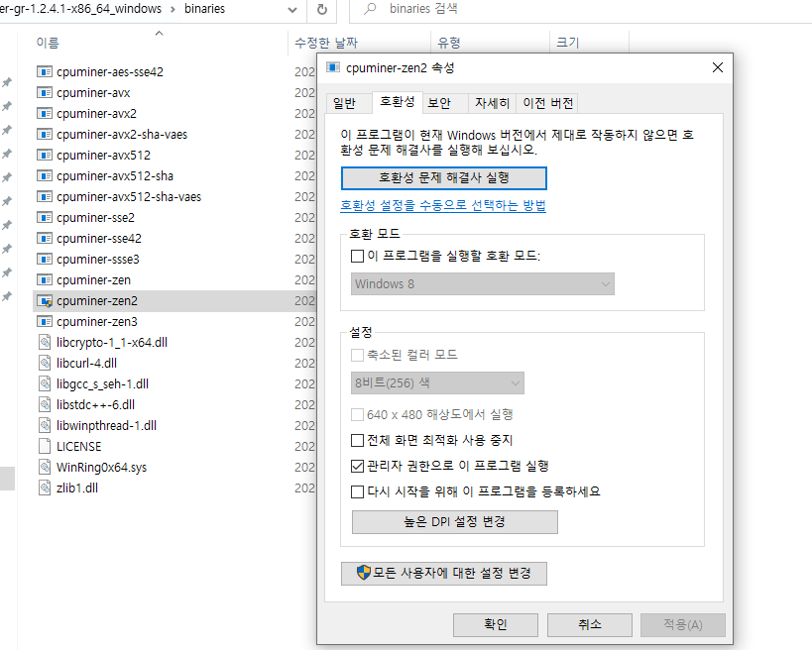Click the magnifier icon in binaries search box
This screenshot has width=812, height=650.
pos(370,8)
